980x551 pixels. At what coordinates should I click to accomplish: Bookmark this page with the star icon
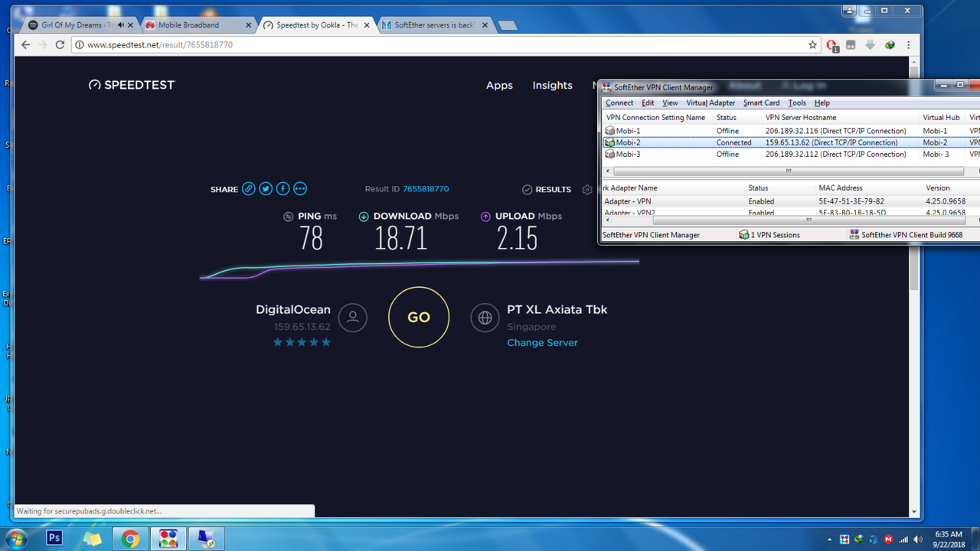tap(812, 45)
